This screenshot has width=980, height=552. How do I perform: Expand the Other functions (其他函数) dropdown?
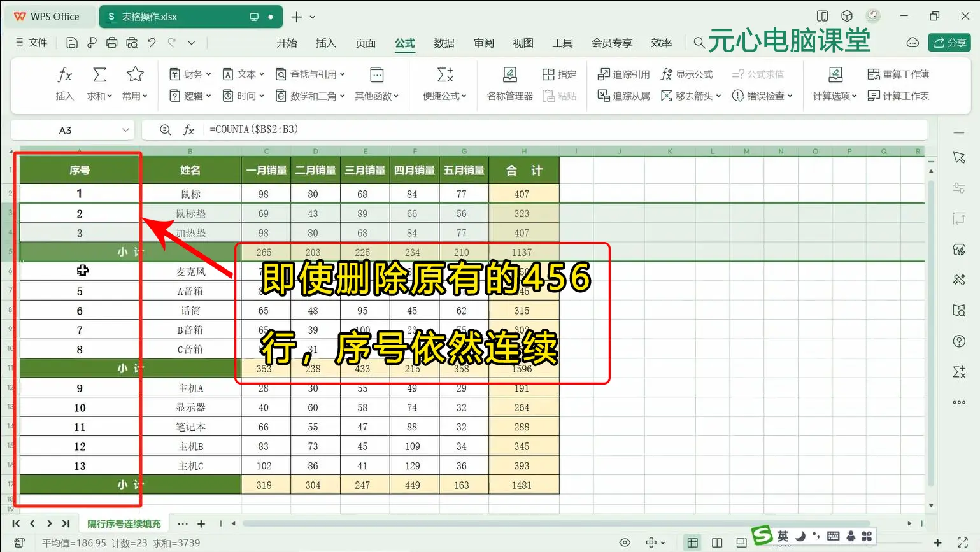click(376, 96)
